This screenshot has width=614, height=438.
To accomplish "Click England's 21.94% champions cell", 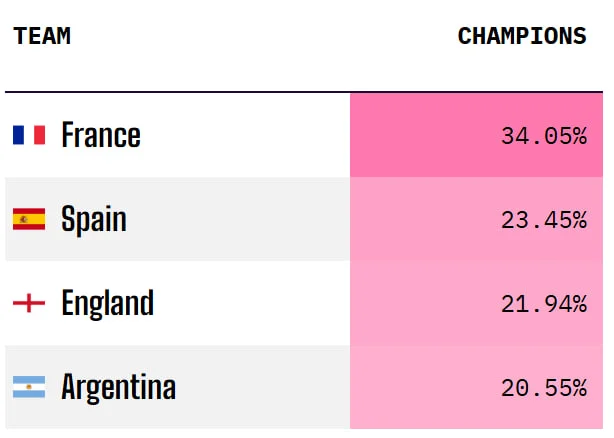I will click(476, 303).
